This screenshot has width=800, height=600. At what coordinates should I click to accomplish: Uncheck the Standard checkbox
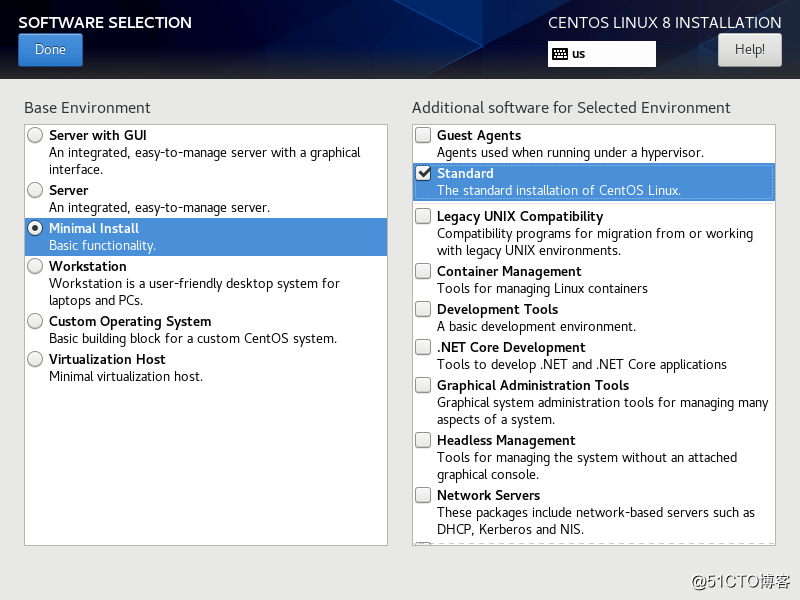423,173
